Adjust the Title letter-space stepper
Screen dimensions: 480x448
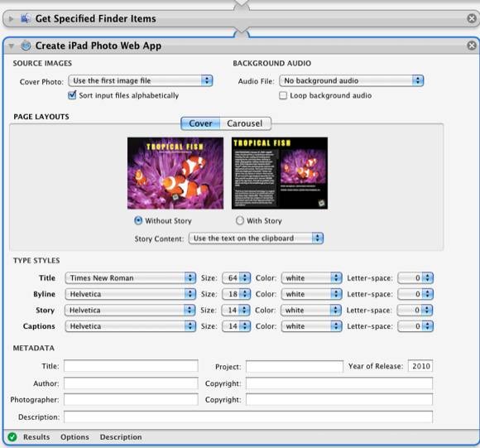point(428,277)
